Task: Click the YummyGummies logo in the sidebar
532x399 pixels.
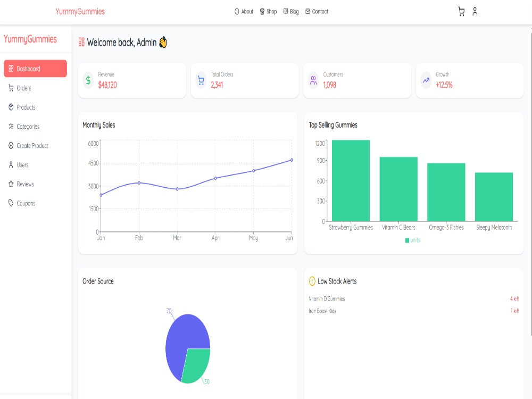Action: coord(30,39)
